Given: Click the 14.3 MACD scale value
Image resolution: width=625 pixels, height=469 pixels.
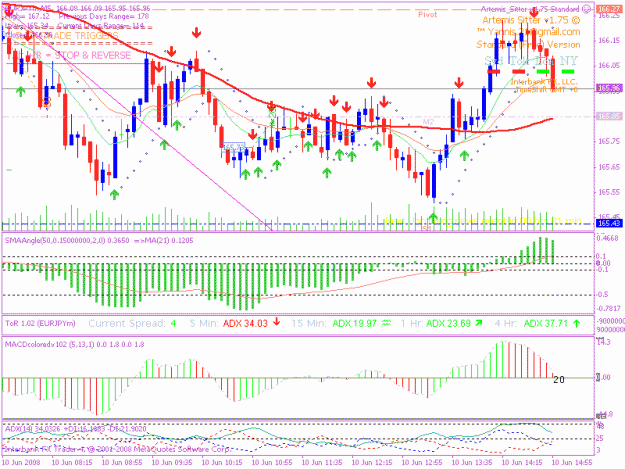Looking at the screenshot, I should (603, 341).
